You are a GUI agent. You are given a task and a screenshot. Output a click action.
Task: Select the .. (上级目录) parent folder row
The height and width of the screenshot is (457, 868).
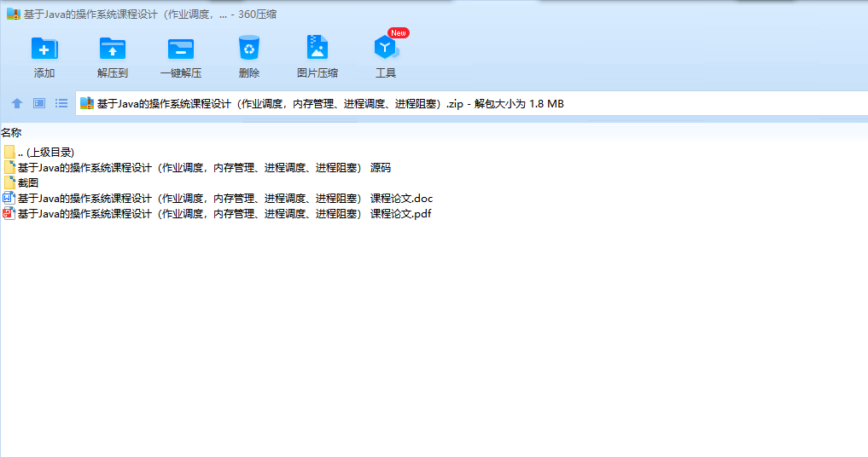point(38,152)
